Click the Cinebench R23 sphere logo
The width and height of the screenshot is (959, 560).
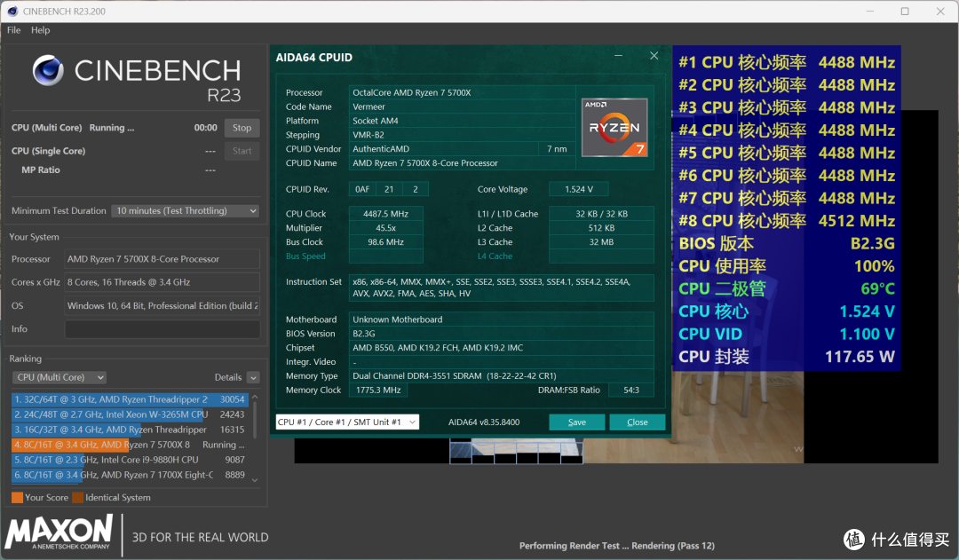(48, 69)
